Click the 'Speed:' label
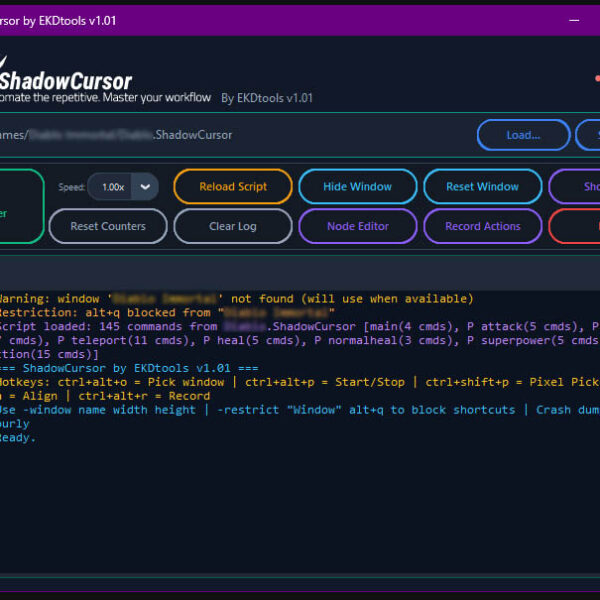This screenshot has height=600, width=600. click(72, 187)
